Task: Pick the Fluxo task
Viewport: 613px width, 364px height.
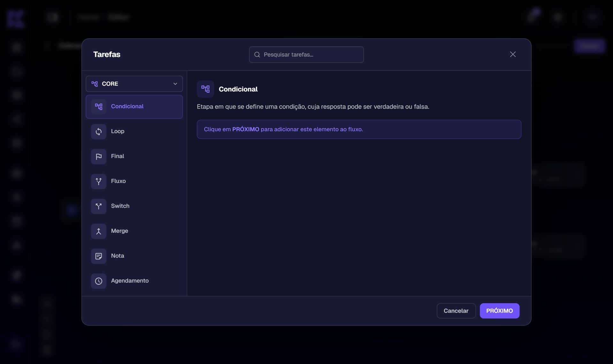Action: click(x=134, y=181)
